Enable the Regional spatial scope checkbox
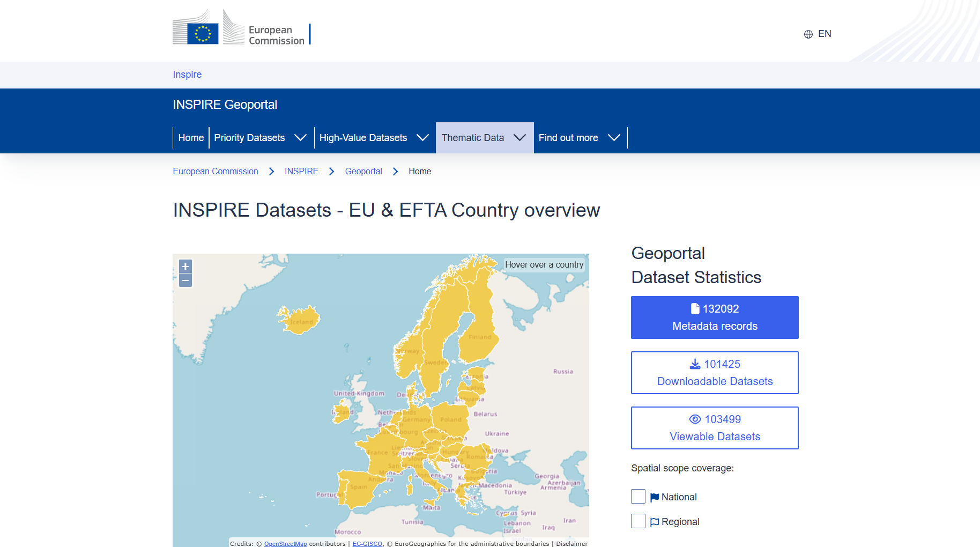 638,521
